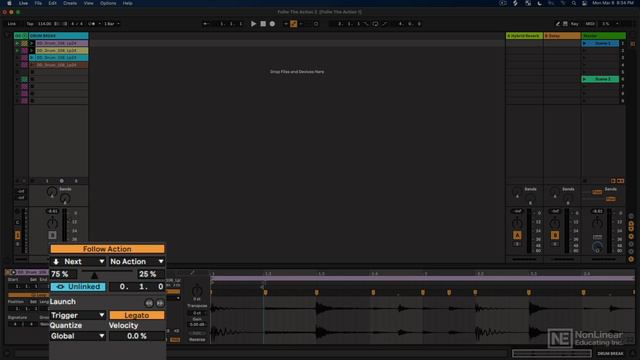Click the Spotlight search icon in menu bar
640x360 pixels.
point(574,3)
